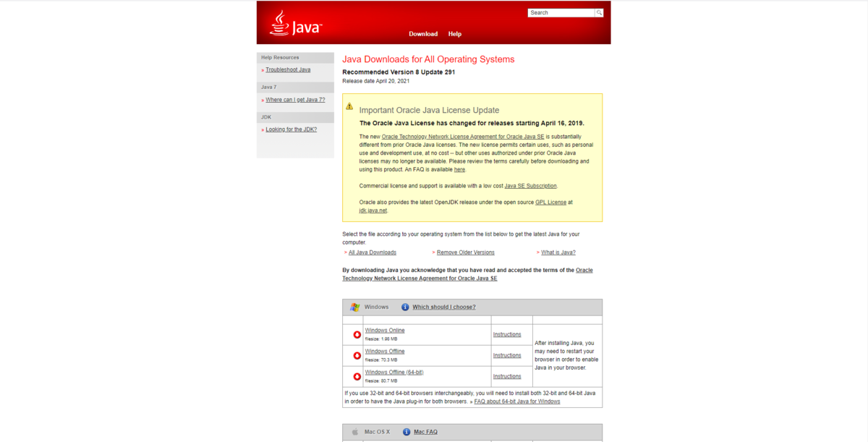Open Where can I get Java 7 link
The image size is (868, 442).
295,100
